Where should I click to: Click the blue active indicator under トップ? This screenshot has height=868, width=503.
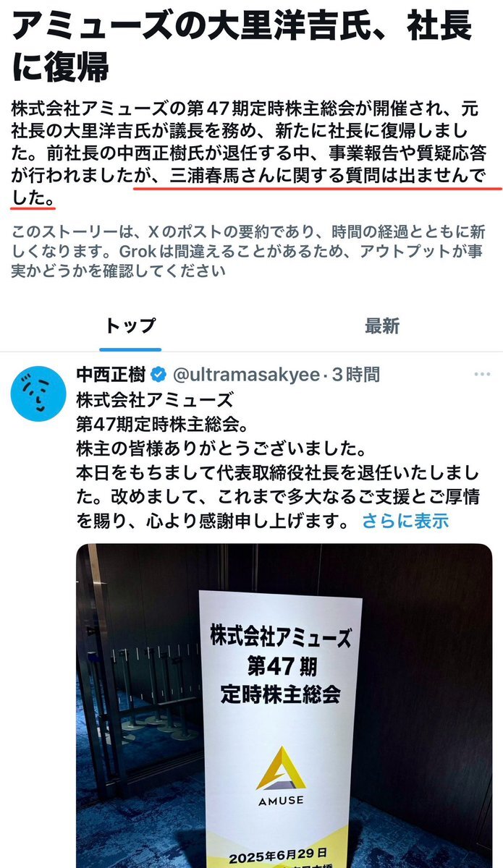tap(130, 351)
